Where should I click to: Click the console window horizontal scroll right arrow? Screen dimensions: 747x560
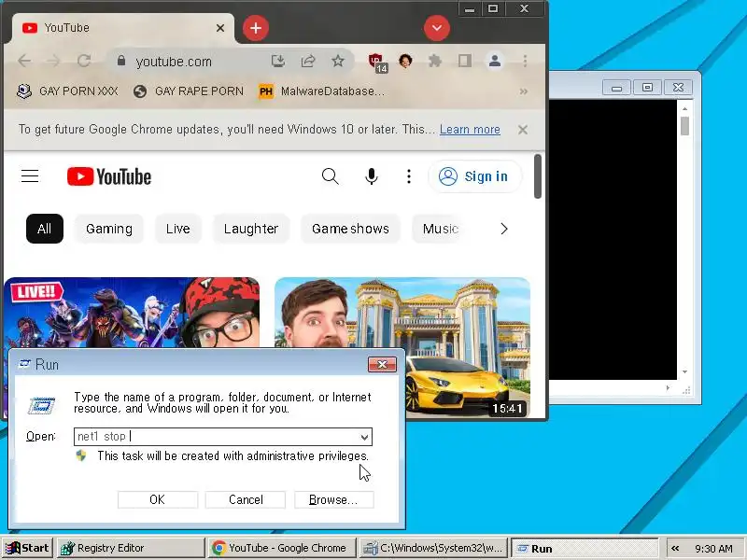pos(668,388)
